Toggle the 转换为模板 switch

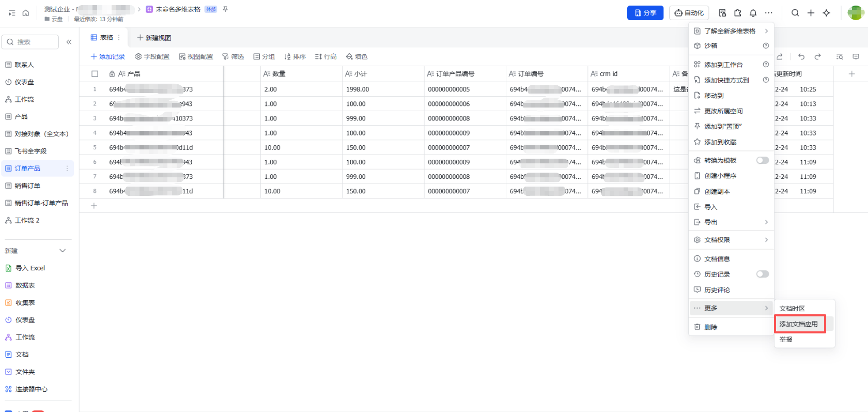762,160
